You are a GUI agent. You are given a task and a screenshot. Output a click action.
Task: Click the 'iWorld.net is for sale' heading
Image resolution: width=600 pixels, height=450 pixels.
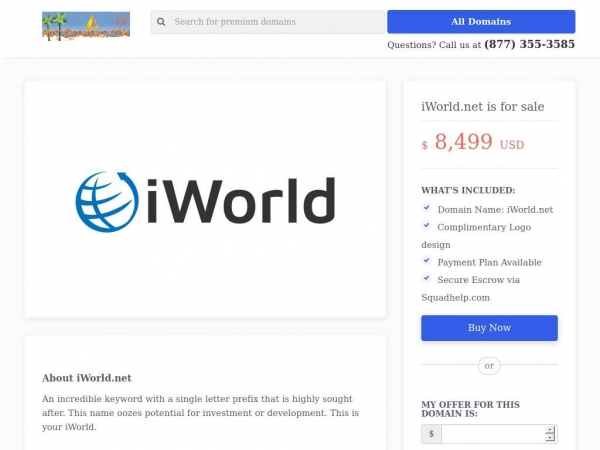click(x=483, y=107)
